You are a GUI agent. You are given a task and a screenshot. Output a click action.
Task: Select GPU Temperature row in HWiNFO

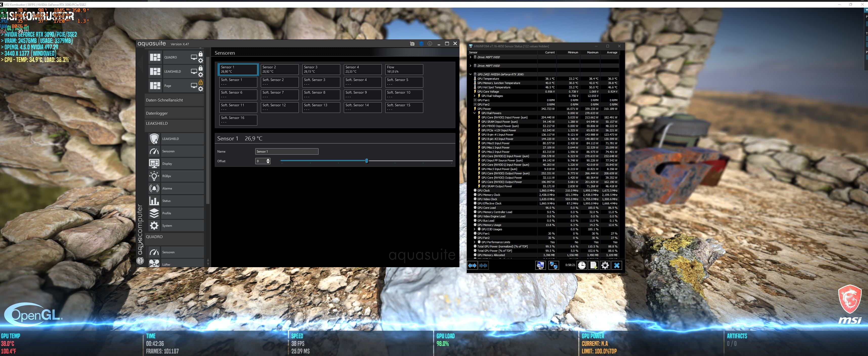(x=546, y=78)
